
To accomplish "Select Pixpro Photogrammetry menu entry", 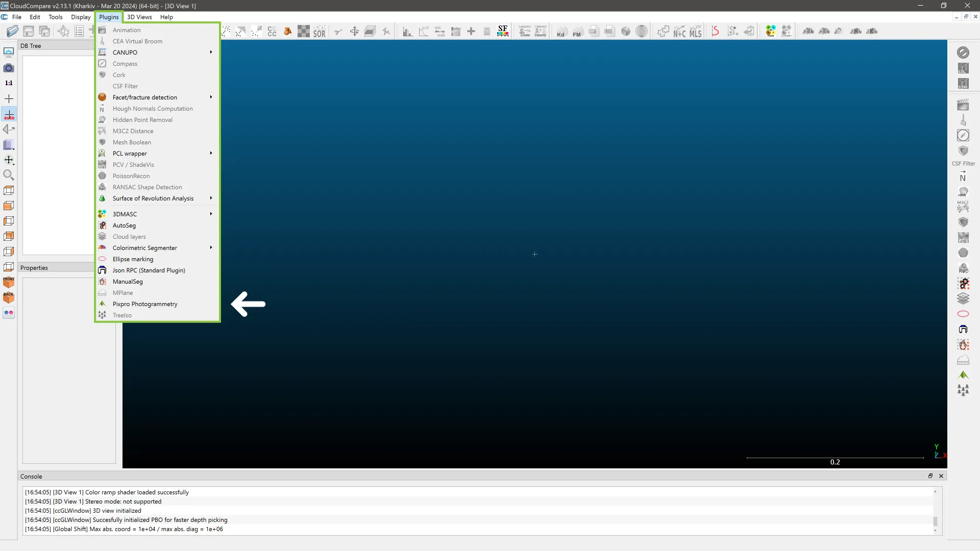I will click(145, 304).
